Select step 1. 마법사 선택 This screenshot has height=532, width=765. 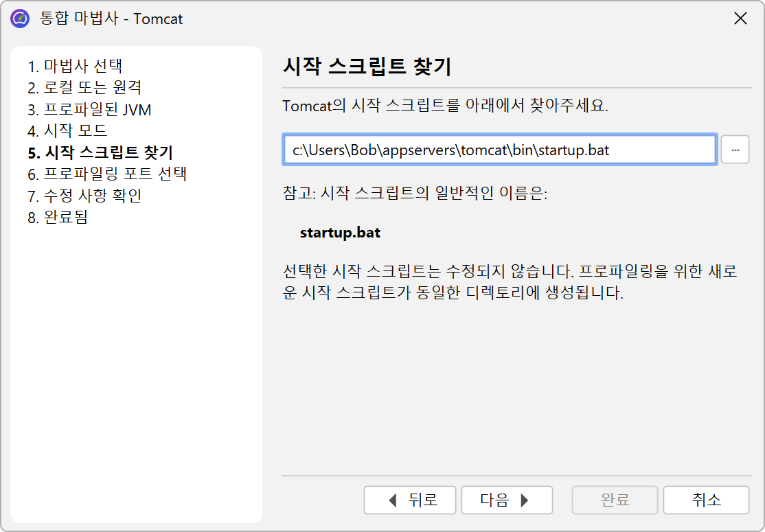coord(75,66)
